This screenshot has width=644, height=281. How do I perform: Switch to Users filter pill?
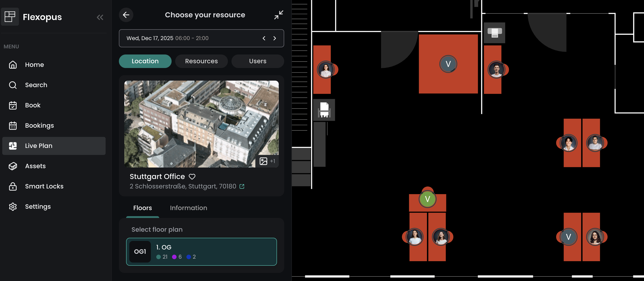(258, 61)
